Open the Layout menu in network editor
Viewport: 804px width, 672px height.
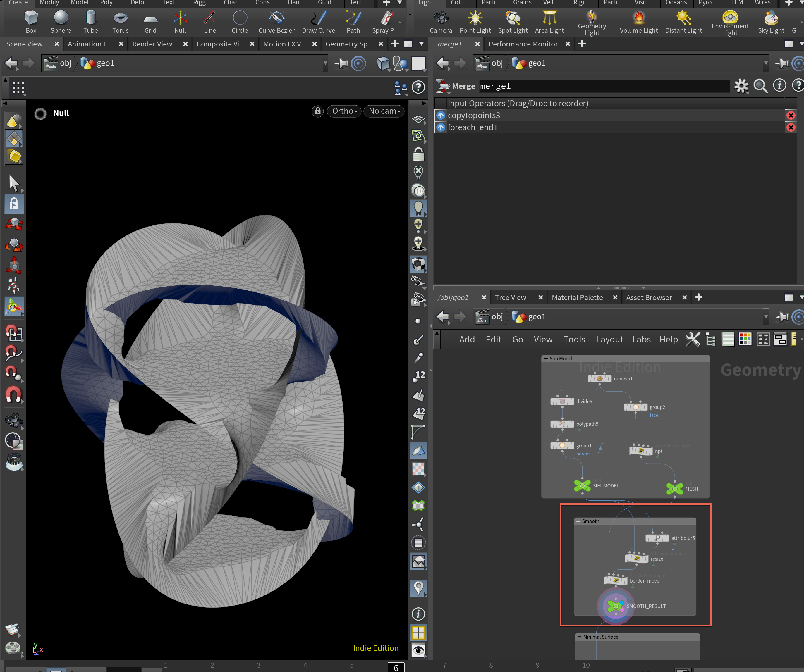[609, 340]
